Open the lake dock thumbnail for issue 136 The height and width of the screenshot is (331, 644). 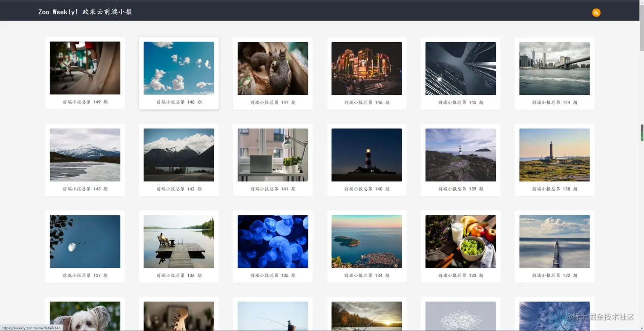coord(179,241)
